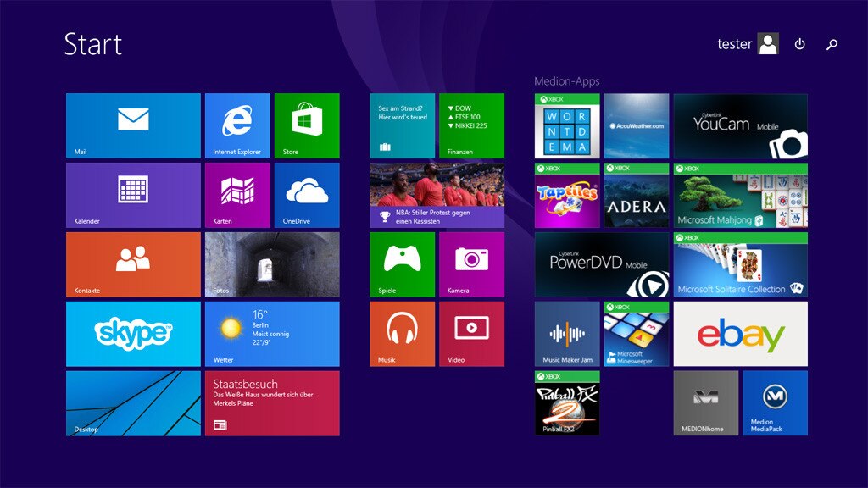Viewport: 868px width, 488px height.
Task: Open the Fotos tile with tunnel photo
Action: click(272, 264)
